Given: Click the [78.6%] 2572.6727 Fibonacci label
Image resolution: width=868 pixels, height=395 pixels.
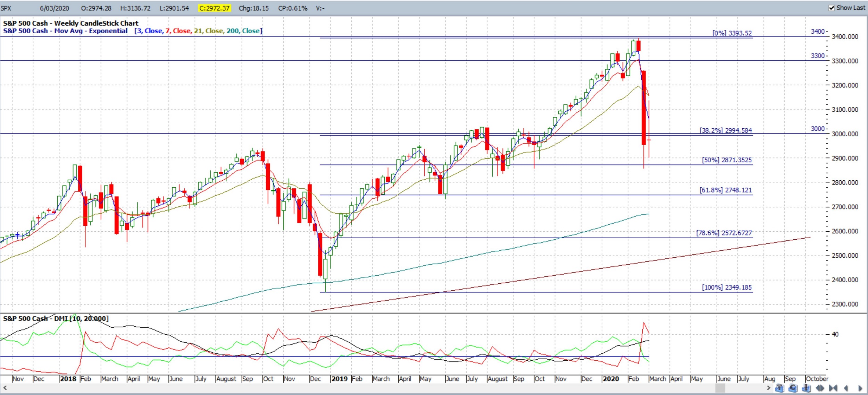Looking at the screenshot, I should pyautogui.click(x=724, y=233).
